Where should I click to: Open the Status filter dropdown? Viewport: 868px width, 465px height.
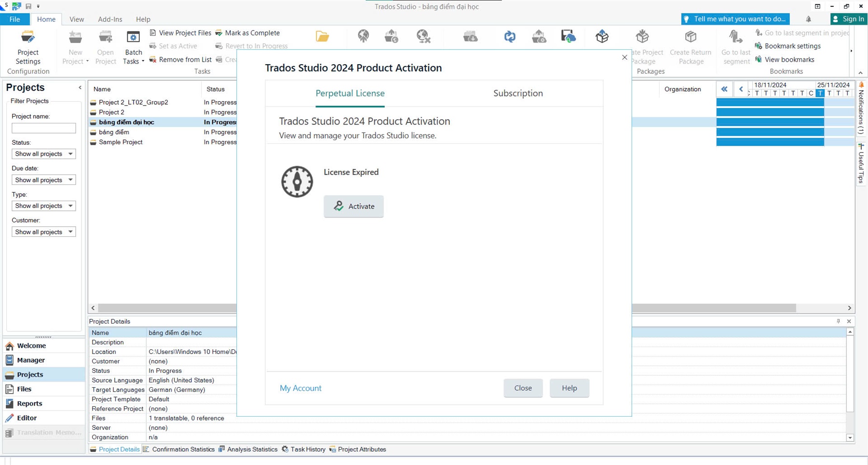(43, 154)
